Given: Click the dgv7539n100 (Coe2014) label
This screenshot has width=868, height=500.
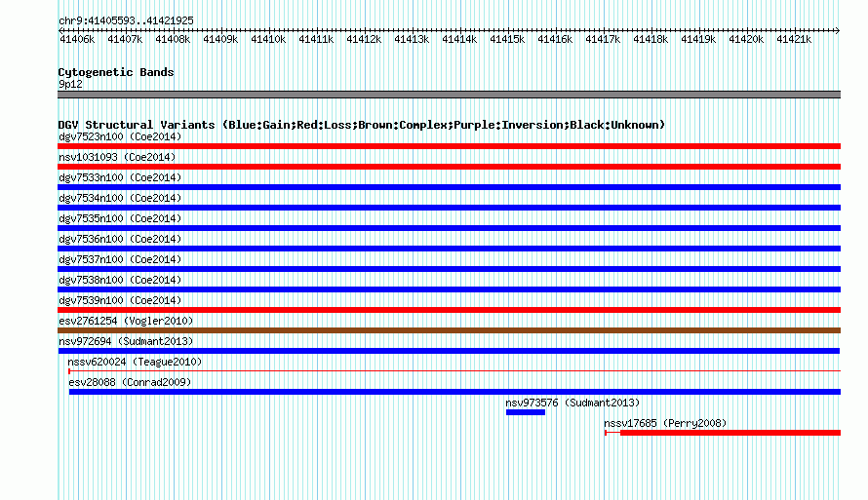Looking at the screenshot, I should [120, 300].
